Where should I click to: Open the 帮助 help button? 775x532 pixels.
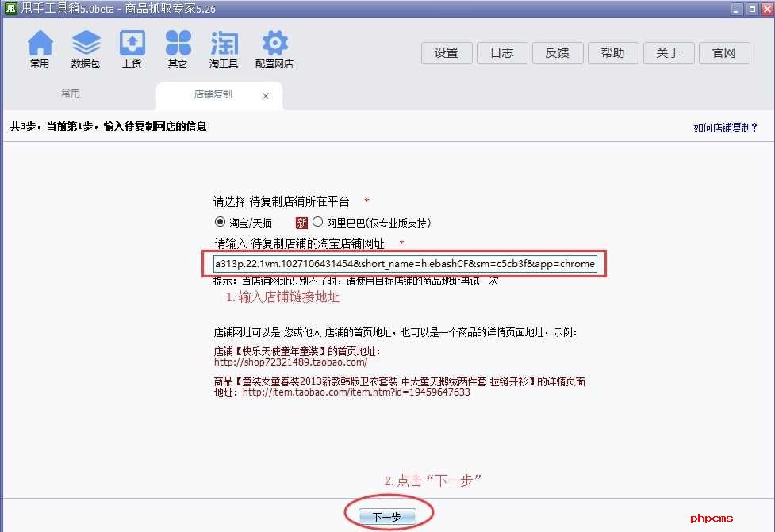coord(613,53)
